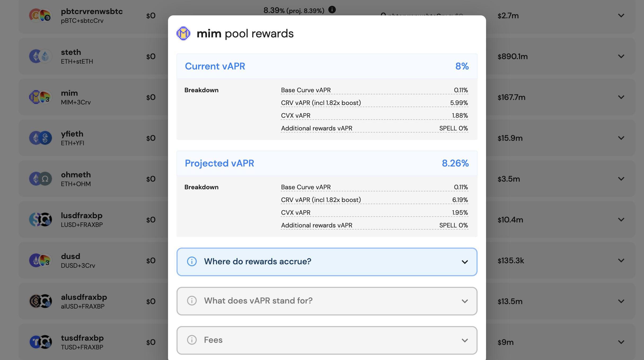This screenshot has height=360, width=644.
Task: Expand the alusdfraxbp row chevron
Action: tap(621, 301)
